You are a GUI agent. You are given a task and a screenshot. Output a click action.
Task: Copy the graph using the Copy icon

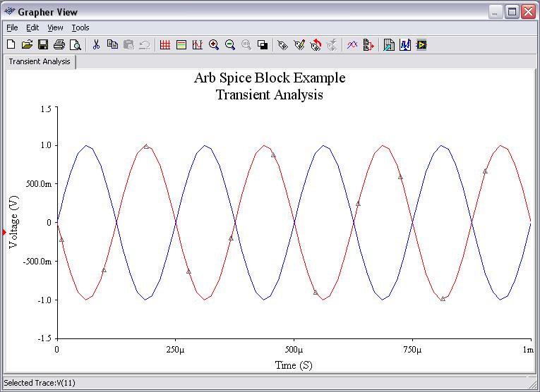[112, 45]
